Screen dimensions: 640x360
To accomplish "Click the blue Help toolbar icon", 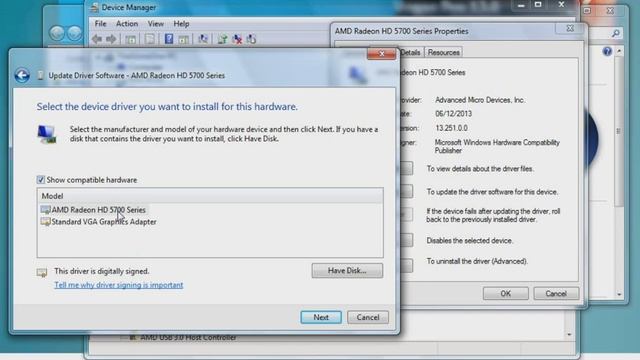I will tap(169, 39).
